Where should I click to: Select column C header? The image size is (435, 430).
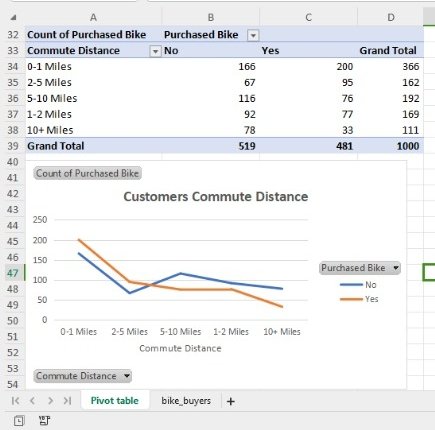point(308,17)
